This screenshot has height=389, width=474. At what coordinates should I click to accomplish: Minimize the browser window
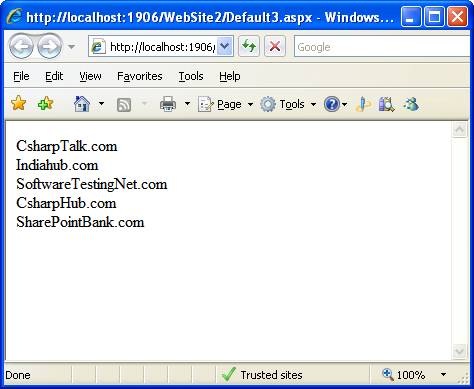click(411, 16)
